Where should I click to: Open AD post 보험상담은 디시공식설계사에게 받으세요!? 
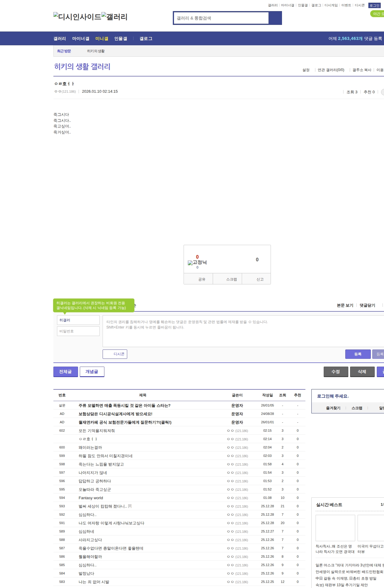[x=115, y=414]
